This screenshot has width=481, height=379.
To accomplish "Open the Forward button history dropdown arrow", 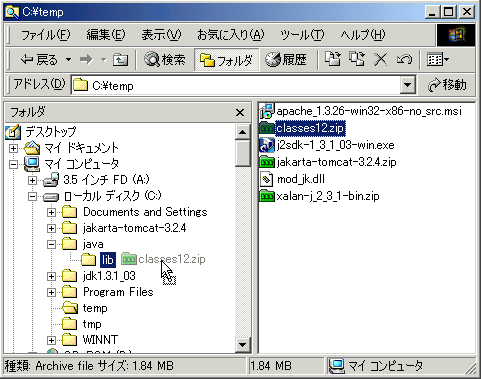I will (104, 60).
